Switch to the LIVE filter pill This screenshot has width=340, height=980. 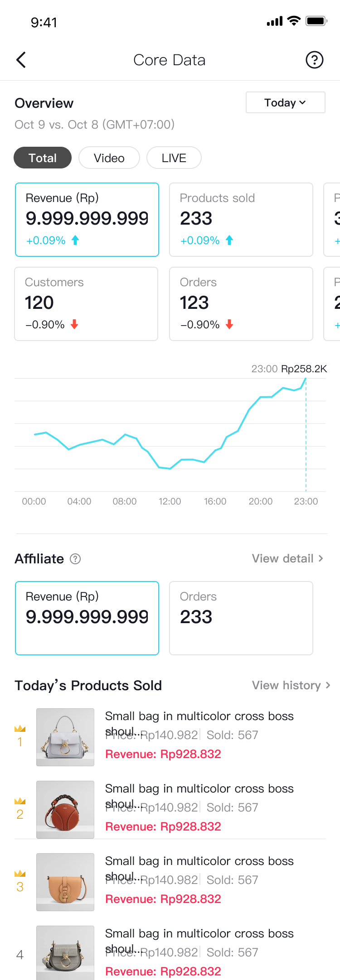174,158
